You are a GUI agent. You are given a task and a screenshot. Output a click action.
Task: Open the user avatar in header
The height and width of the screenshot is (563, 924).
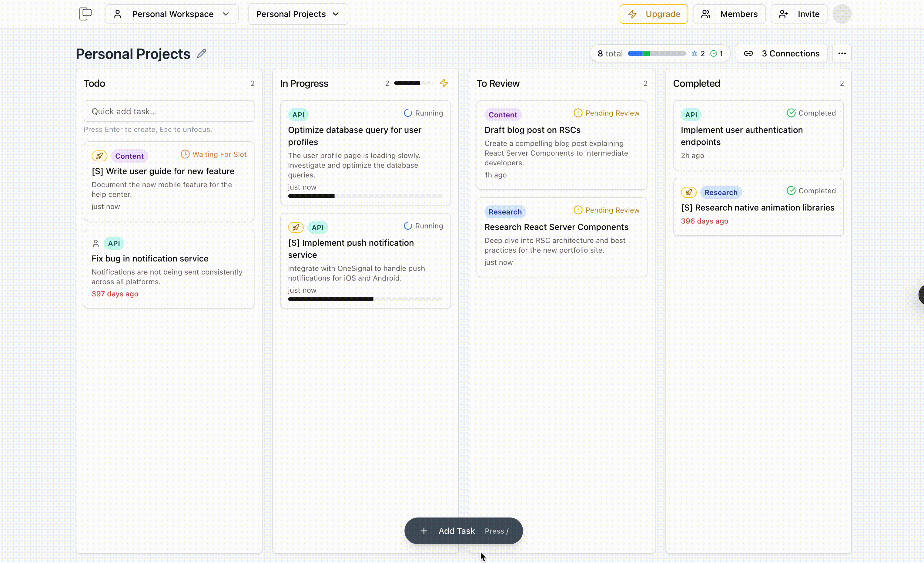coord(842,14)
